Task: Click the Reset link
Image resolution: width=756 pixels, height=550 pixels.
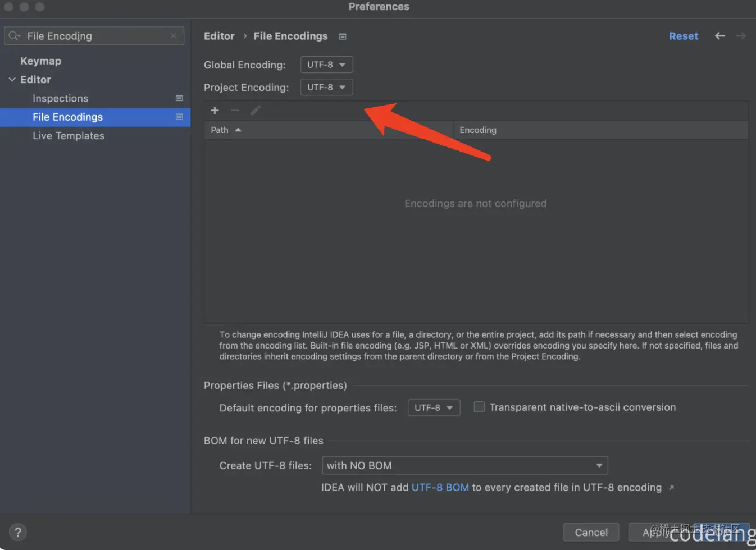Action: 684,36
